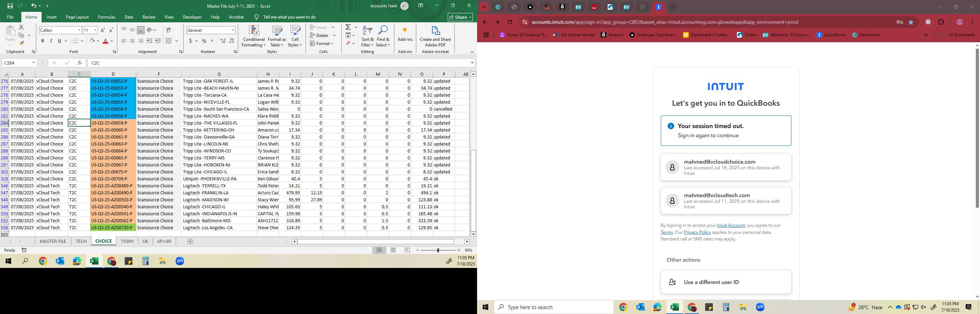Open the font size 11 dropdown
This screenshot has height=314, width=980.
tap(95, 30)
